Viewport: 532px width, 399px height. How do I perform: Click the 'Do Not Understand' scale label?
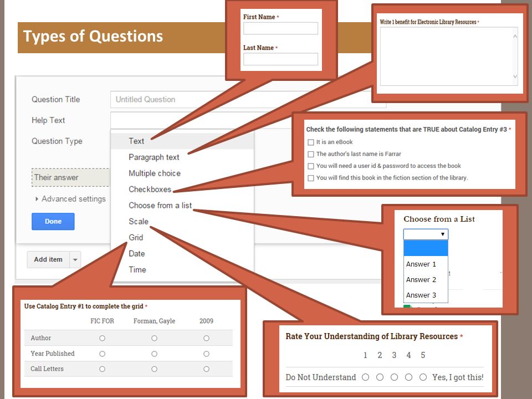pyautogui.click(x=321, y=377)
